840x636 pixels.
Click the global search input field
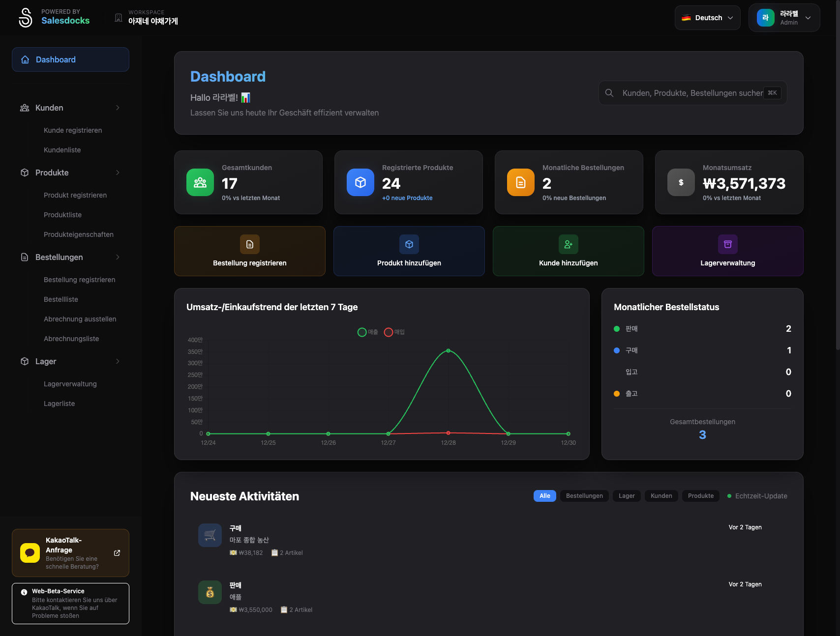point(689,93)
